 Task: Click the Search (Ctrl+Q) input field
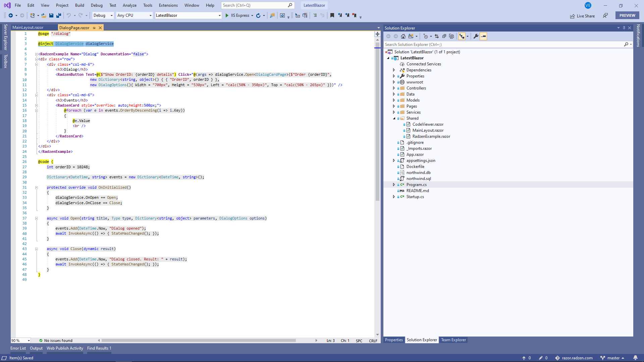tap(258, 5)
